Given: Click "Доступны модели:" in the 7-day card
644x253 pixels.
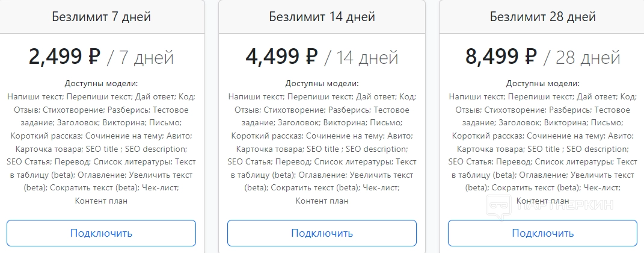Looking at the screenshot, I should coord(101,83).
